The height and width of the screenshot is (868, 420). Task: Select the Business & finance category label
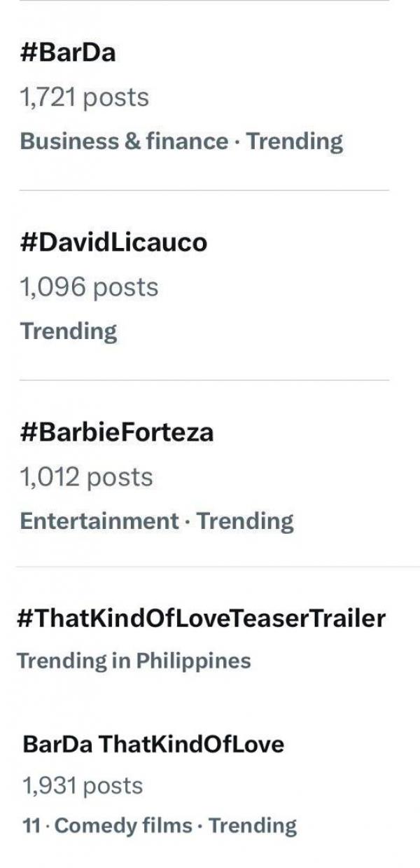(x=124, y=142)
